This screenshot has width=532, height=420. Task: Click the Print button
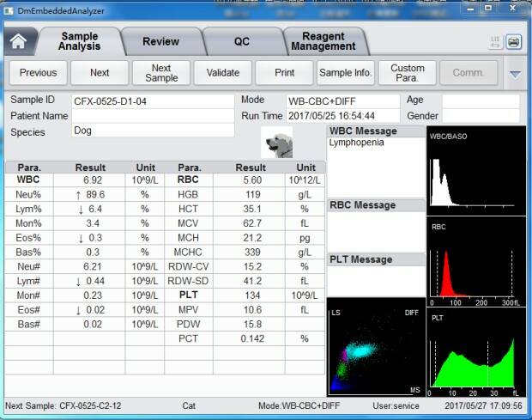[285, 73]
